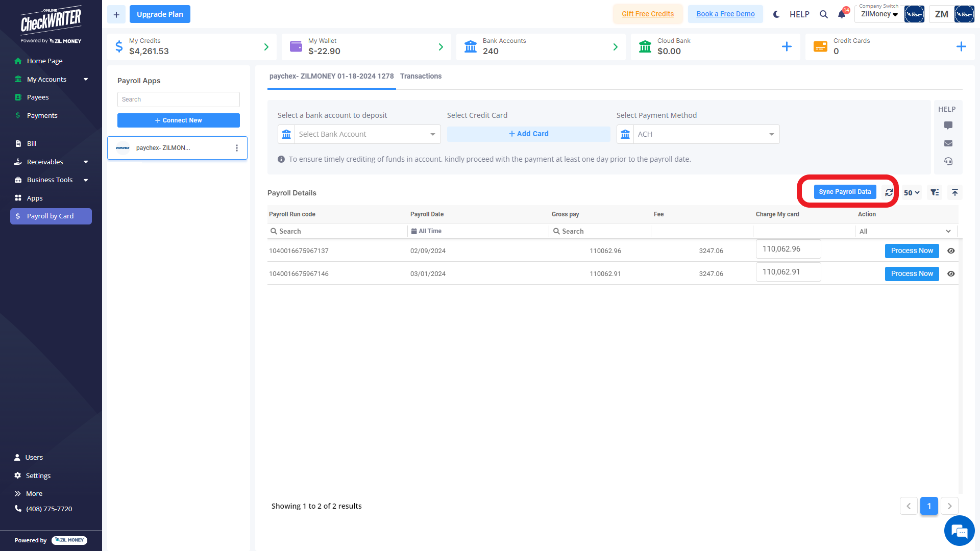Open the search magnifier in top bar
980x551 pixels.
point(824,14)
